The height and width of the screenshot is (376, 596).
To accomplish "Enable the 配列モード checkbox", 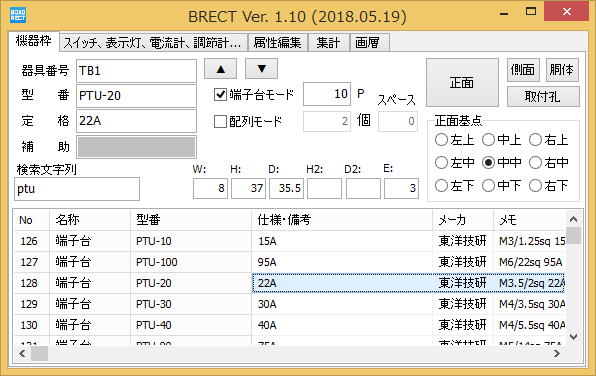I will click(220, 122).
